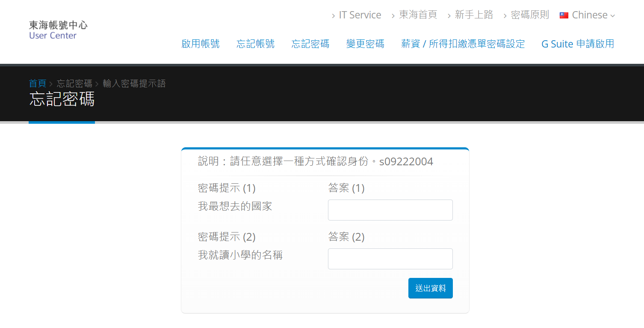Select the 啟用帳號 menu item
Screen dimensions: 644x328
click(201, 44)
